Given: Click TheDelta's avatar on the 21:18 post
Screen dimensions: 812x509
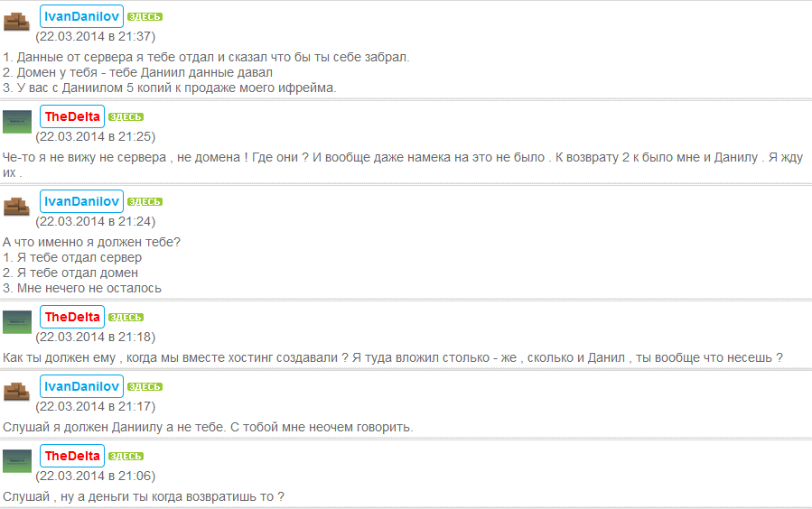Looking at the screenshot, I should pos(17,321).
